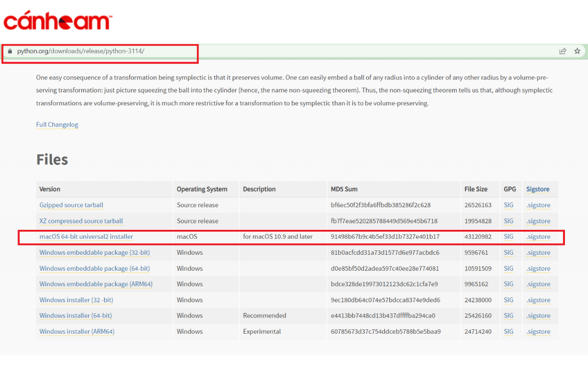Download XZ compressed source tarball
588x392 pixels.
[x=81, y=221]
